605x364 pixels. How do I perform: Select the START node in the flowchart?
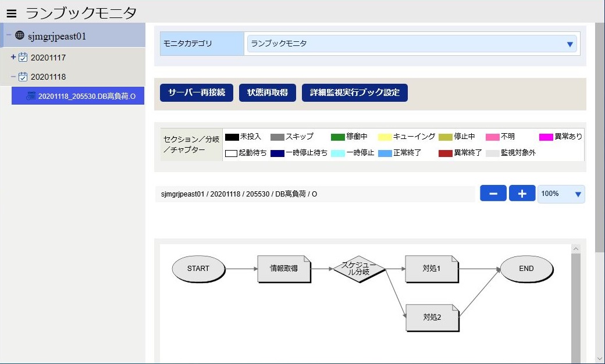point(198,269)
